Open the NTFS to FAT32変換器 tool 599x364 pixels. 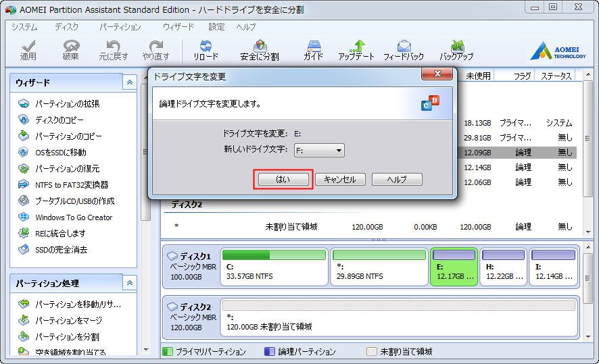64,185
